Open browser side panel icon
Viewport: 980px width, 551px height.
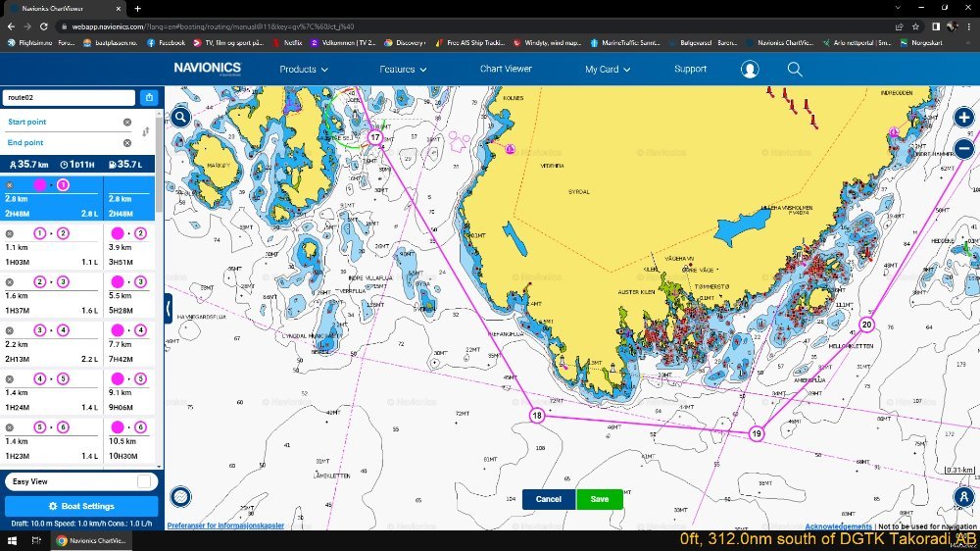coord(936,26)
